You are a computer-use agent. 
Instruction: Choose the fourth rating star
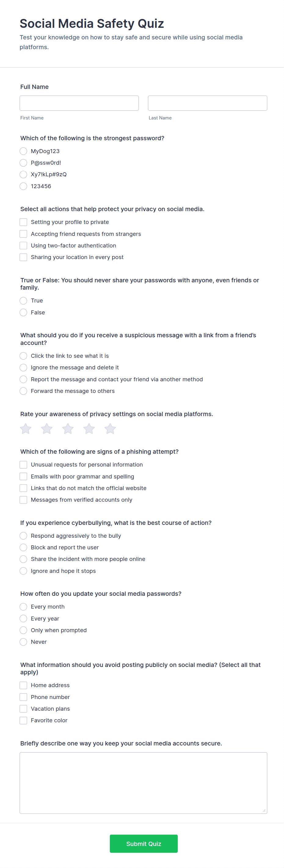[89, 429]
